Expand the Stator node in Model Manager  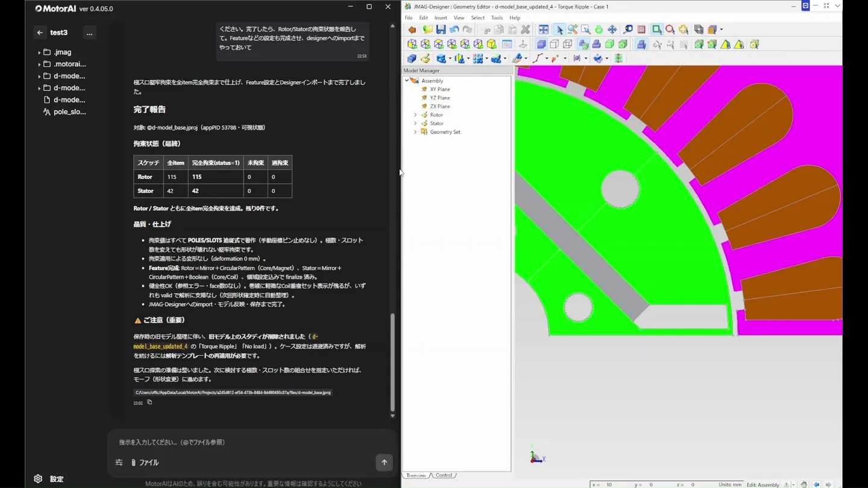[x=415, y=123]
